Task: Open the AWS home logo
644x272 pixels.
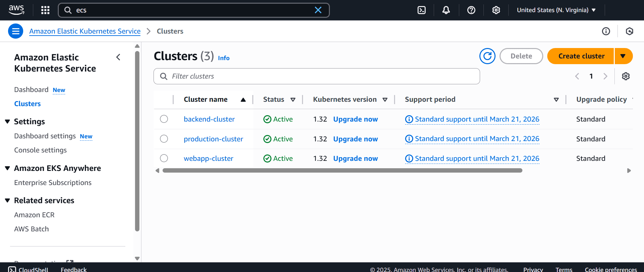Action: click(16, 10)
